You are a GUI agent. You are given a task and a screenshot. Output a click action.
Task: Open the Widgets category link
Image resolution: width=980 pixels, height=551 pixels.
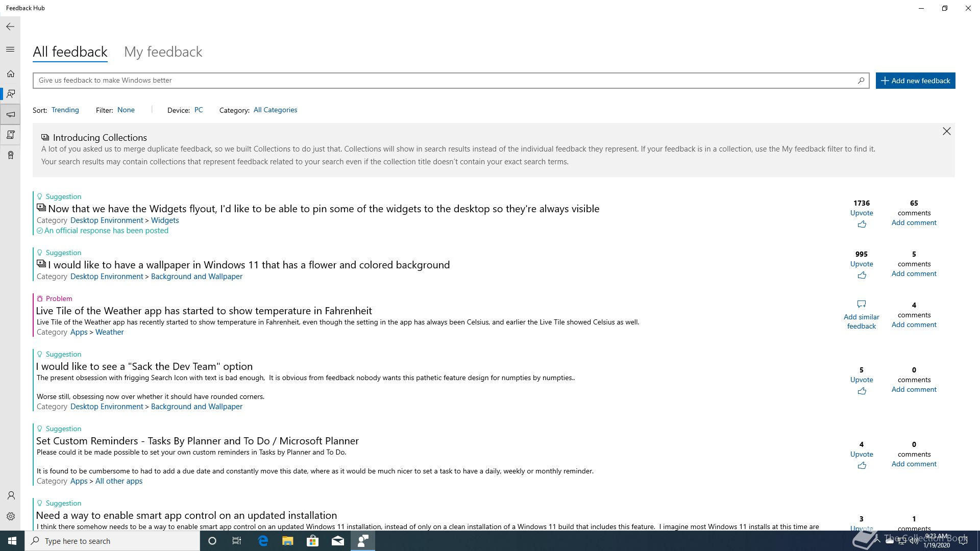coord(165,220)
